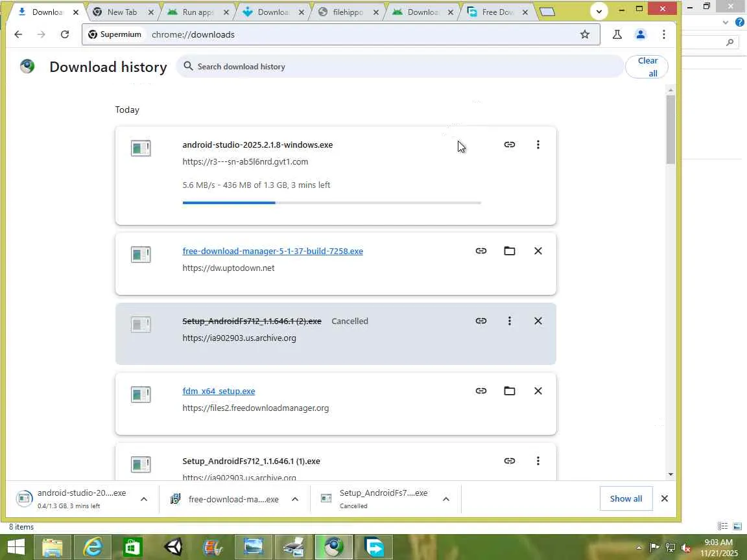Open the Supermium downloads page logo
The image size is (747, 560).
click(x=27, y=66)
